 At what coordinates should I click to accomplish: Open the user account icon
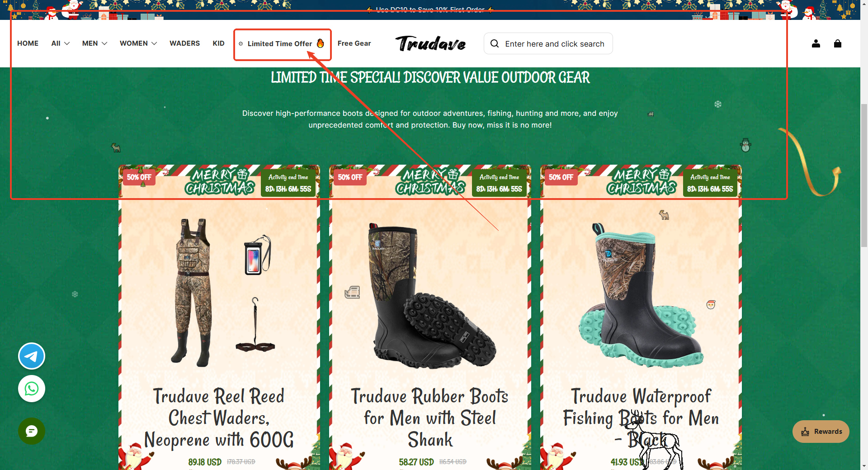816,43
